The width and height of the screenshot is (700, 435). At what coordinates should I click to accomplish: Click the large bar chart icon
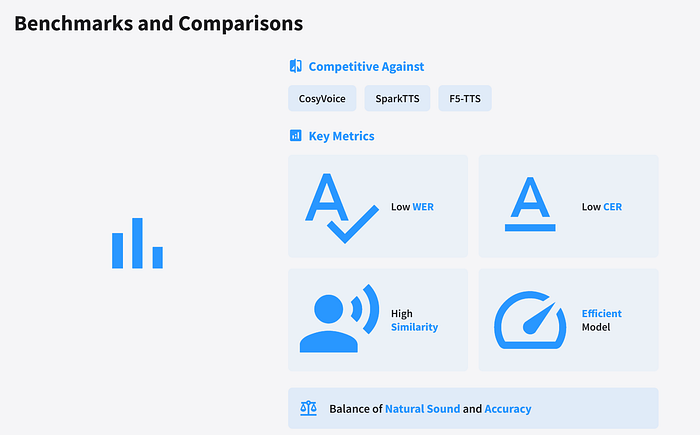(x=138, y=243)
